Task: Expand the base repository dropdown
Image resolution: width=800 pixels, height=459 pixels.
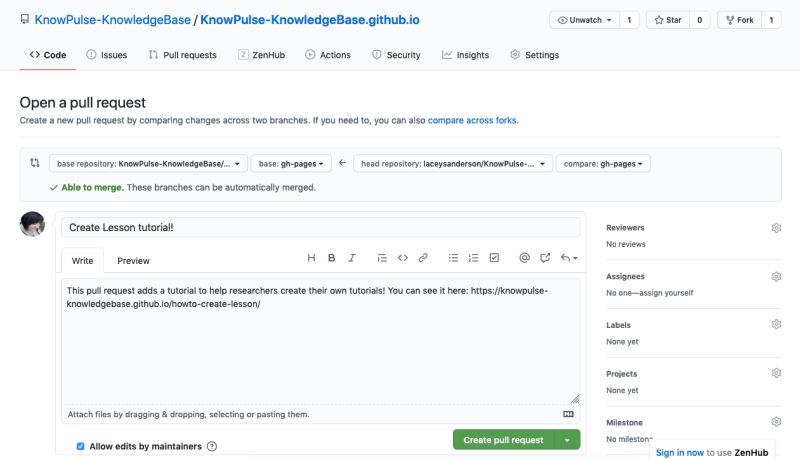Action: (148, 164)
